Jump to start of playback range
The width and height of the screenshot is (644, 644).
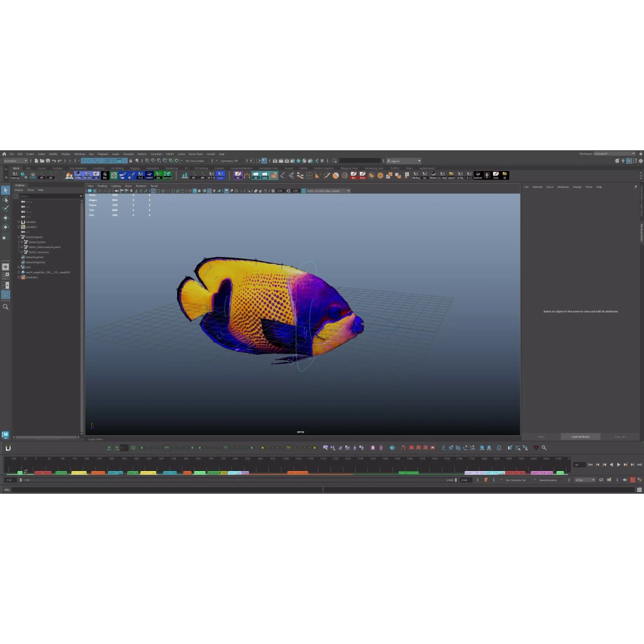[x=590, y=465]
